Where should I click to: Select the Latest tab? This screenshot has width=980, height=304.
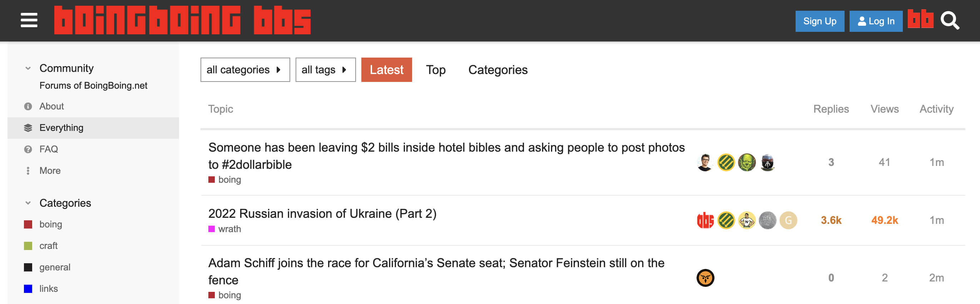click(386, 70)
